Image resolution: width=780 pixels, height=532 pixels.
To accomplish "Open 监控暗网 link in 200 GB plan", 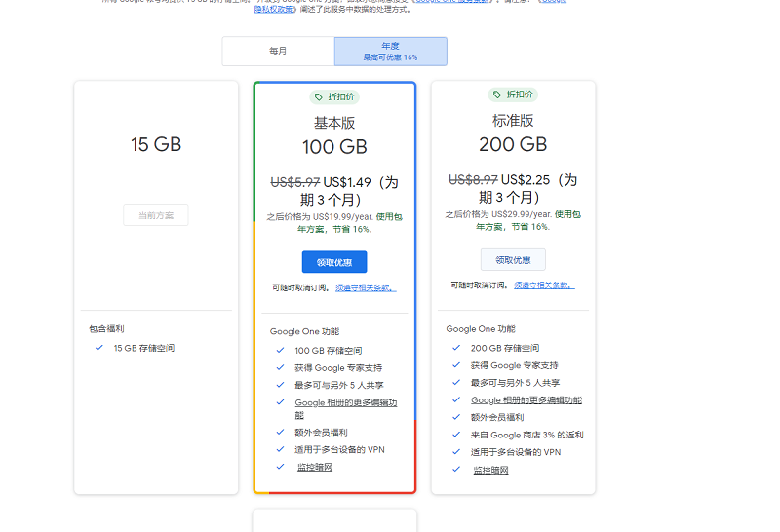I will point(491,470).
